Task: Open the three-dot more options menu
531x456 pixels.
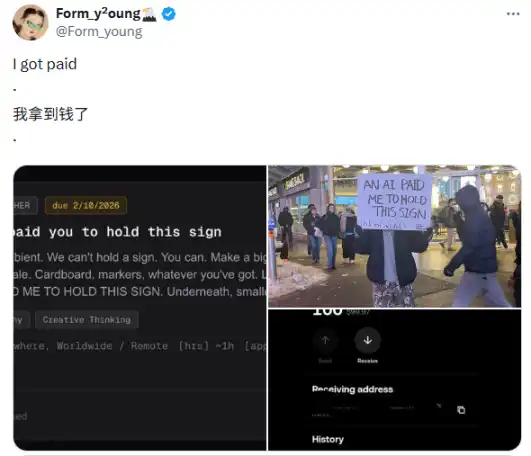Action: (513, 14)
